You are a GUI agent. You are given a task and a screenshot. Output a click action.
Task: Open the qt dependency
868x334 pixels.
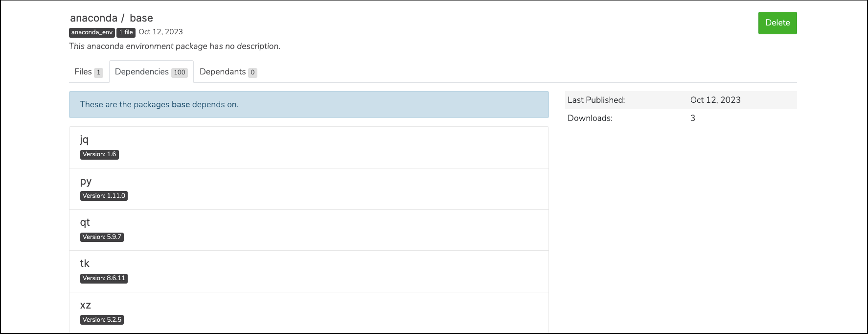85,222
